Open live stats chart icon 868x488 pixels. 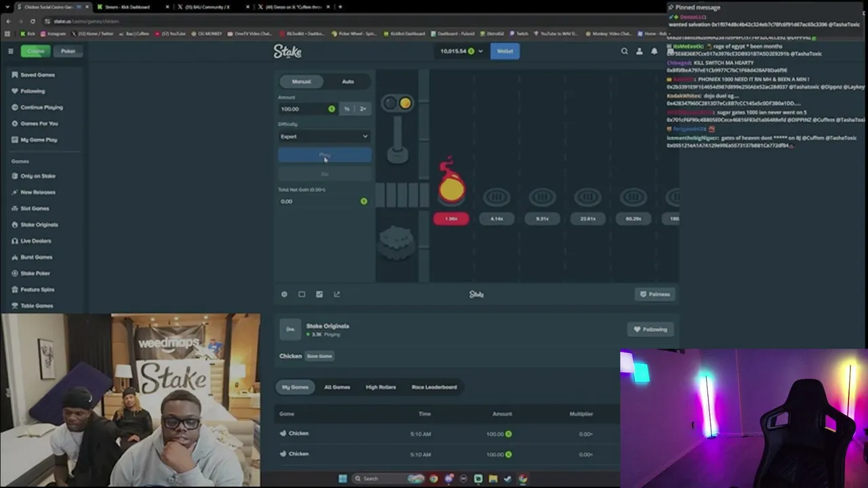click(319, 294)
